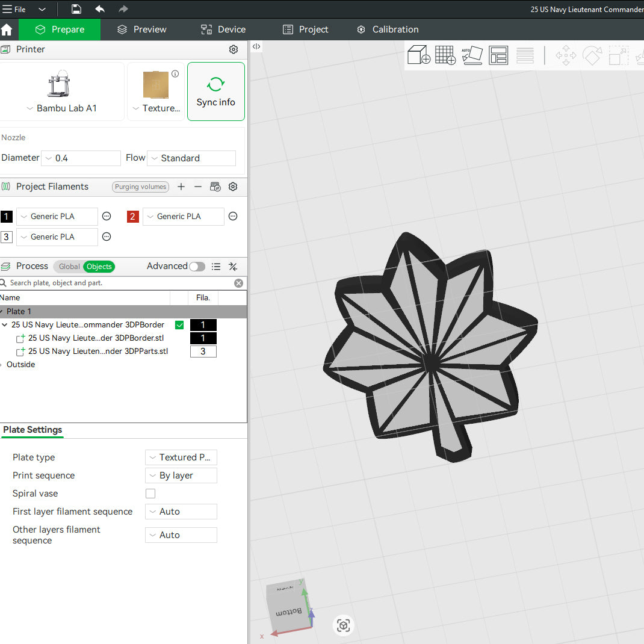Click the Home icon
The image size is (644, 644).
pos(7,29)
